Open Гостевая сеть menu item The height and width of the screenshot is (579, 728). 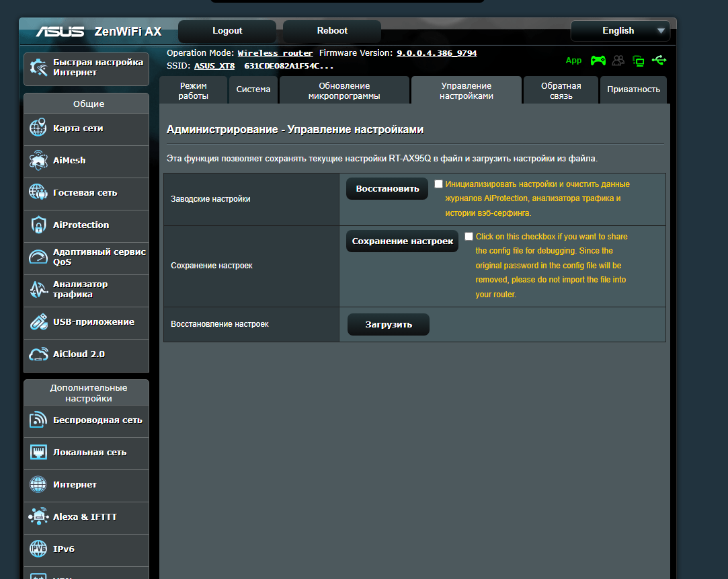[x=86, y=193]
